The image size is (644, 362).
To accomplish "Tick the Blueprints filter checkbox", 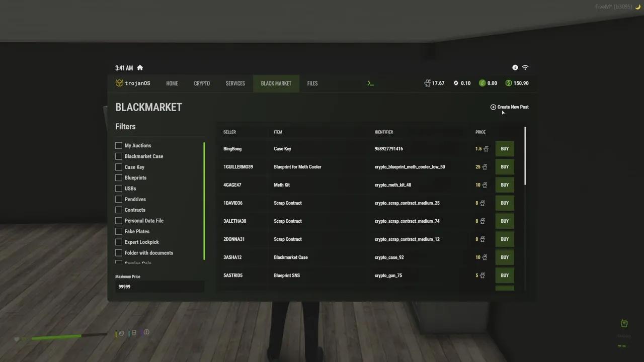I will (x=119, y=177).
